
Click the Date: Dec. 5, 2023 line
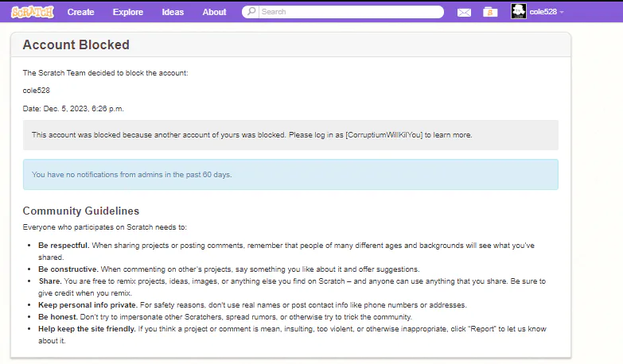tap(73, 108)
